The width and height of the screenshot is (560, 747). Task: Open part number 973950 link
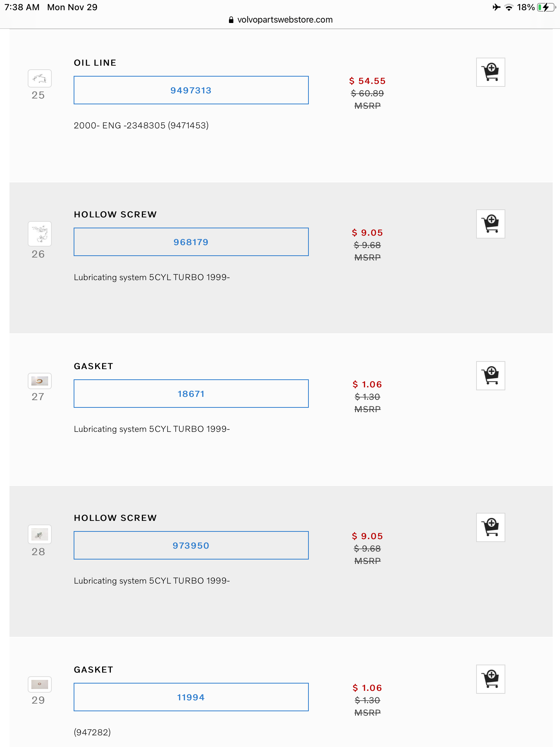click(x=191, y=546)
